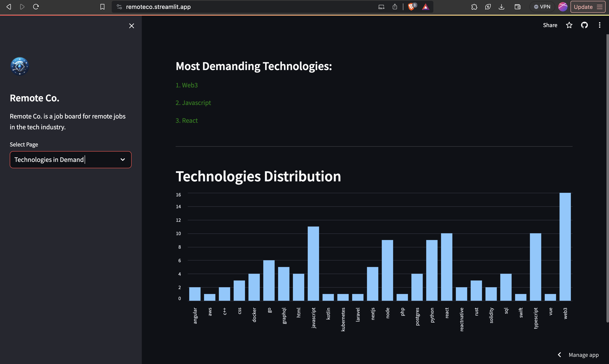Image resolution: width=609 pixels, height=364 pixels.
Task: Bookmark this page using bookmark icon
Action: click(x=102, y=7)
